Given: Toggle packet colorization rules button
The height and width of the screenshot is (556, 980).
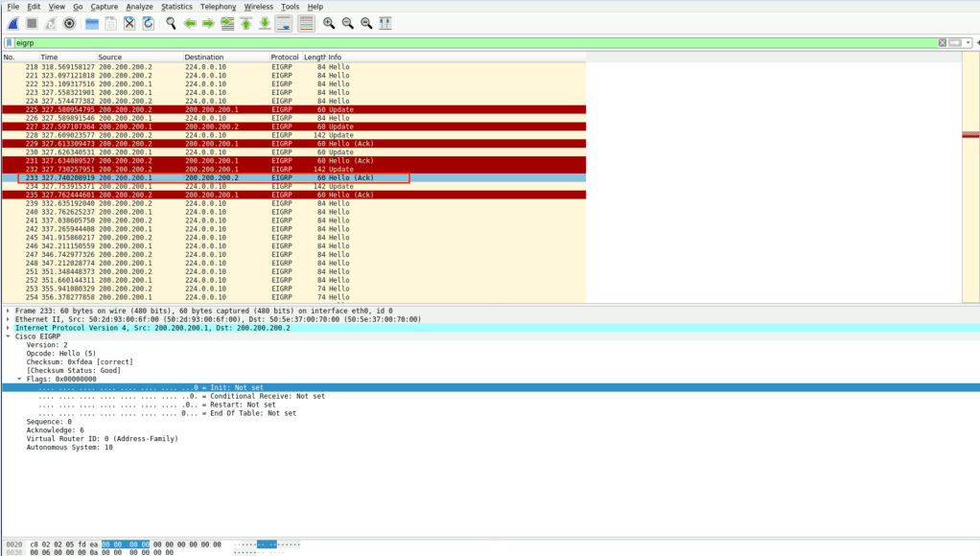Looking at the screenshot, I should (306, 23).
